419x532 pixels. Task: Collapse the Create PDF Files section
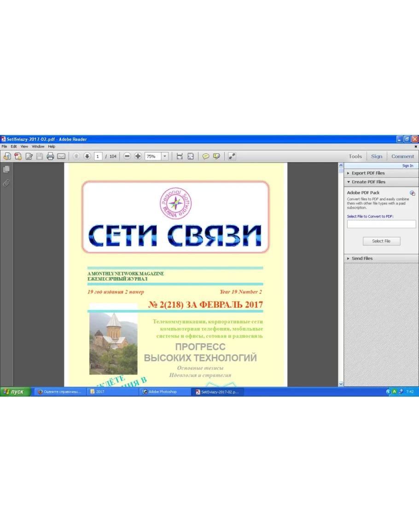pyautogui.click(x=368, y=182)
